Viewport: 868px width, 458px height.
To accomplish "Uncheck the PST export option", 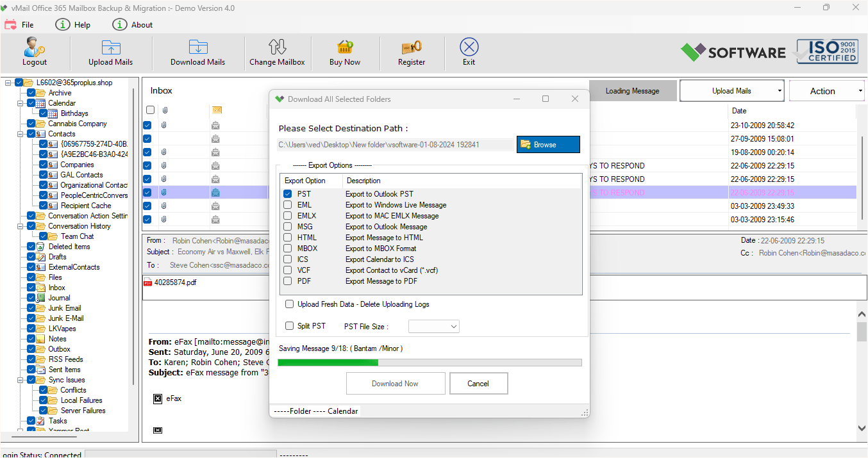I will [x=288, y=194].
